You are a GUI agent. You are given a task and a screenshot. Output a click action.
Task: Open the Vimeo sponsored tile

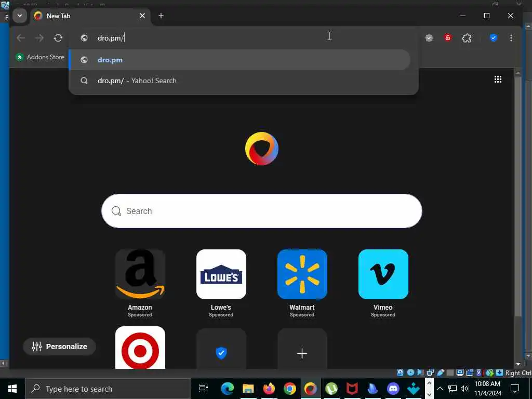(x=383, y=274)
